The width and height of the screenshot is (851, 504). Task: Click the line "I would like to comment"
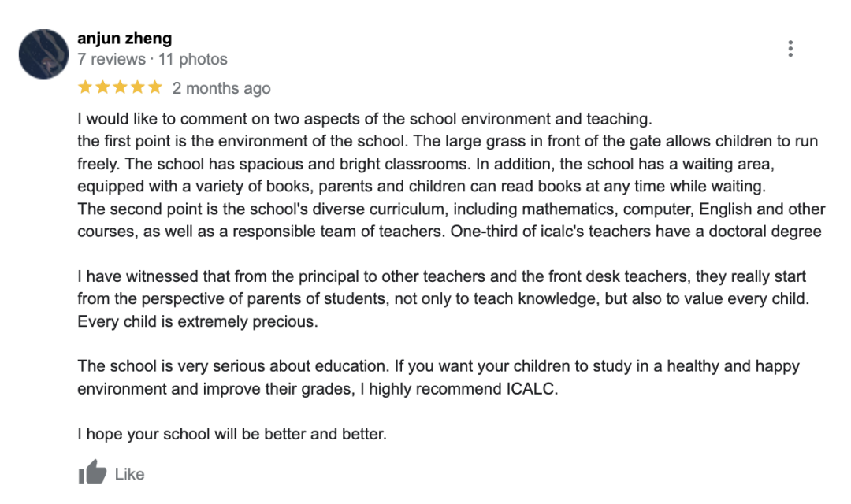365,119
